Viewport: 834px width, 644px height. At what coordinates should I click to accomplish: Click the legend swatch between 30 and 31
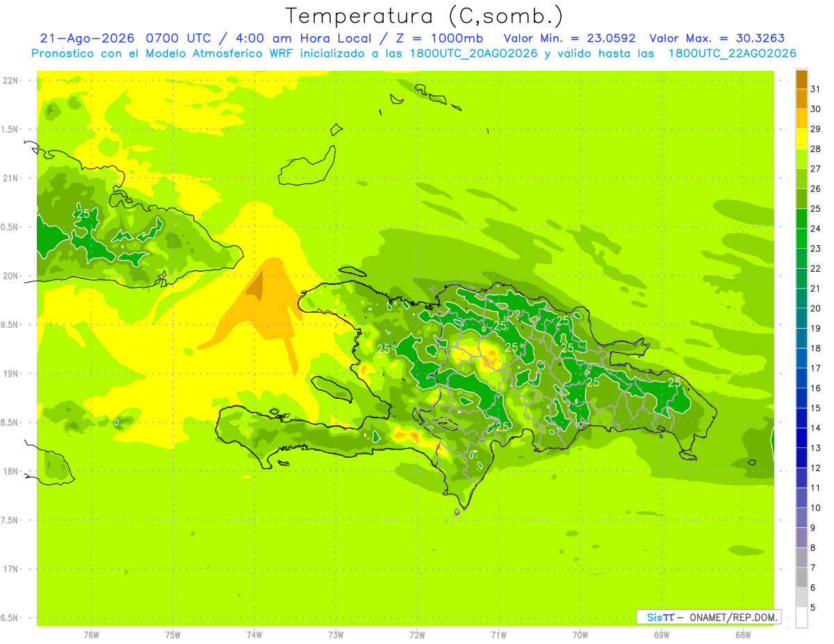click(x=801, y=99)
